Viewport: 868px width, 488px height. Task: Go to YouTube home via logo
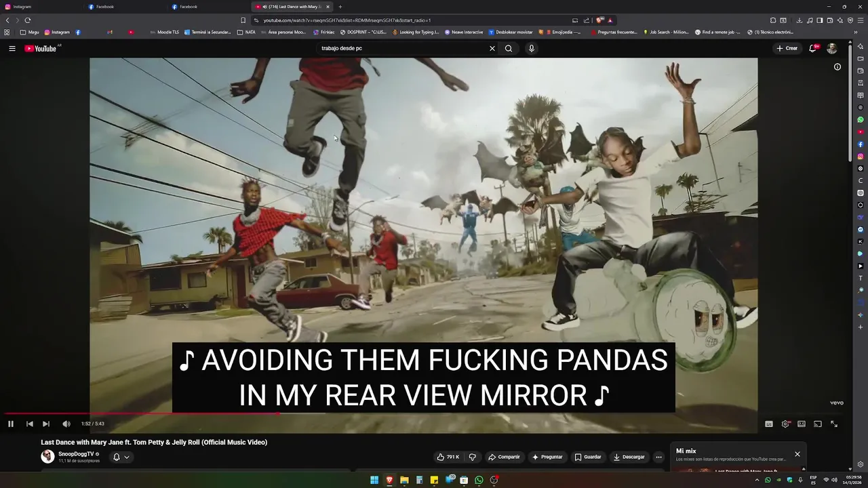(x=41, y=48)
